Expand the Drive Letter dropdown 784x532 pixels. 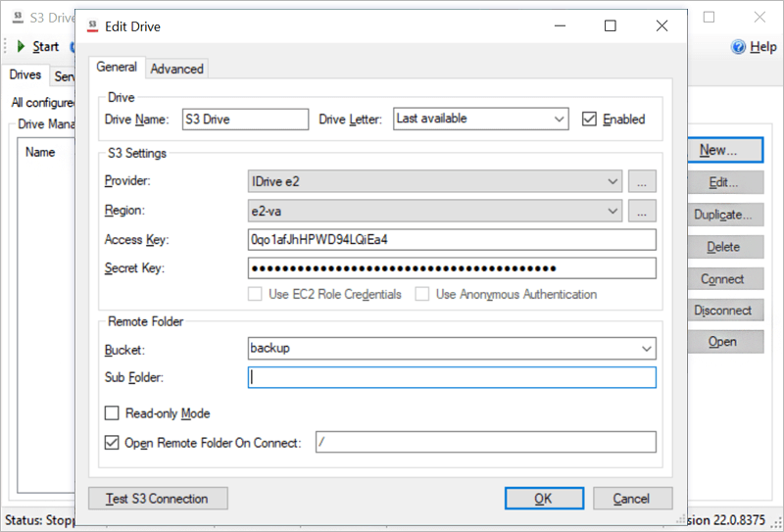tap(559, 119)
